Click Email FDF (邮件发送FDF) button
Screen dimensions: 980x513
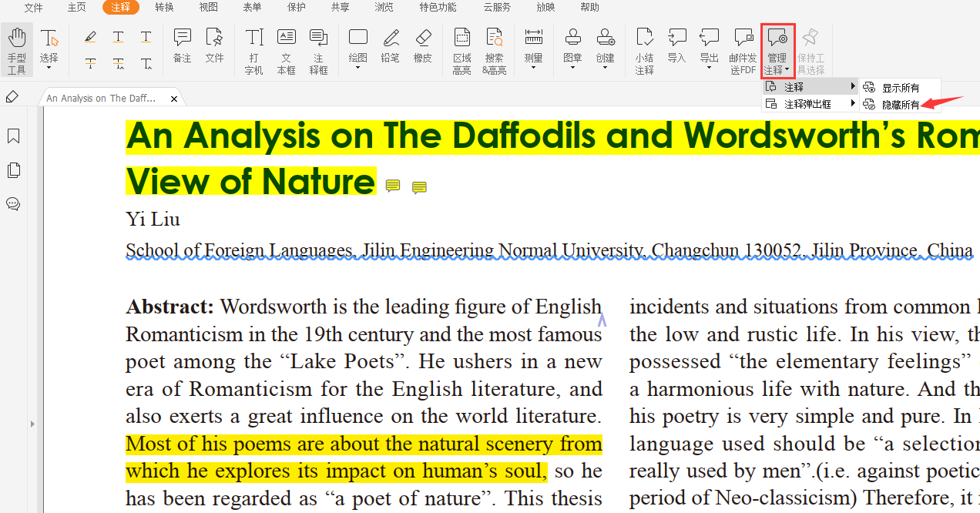(x=743, y=50)
